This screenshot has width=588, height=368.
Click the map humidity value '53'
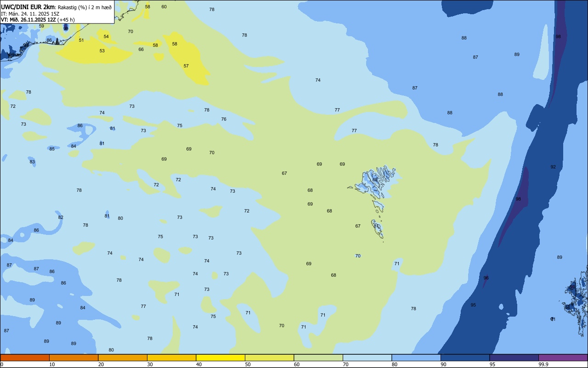point(102,51)
